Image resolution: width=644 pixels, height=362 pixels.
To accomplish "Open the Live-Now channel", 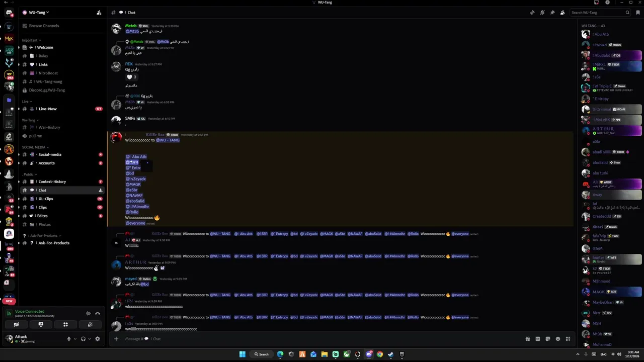I will click(x=62, y=109).
